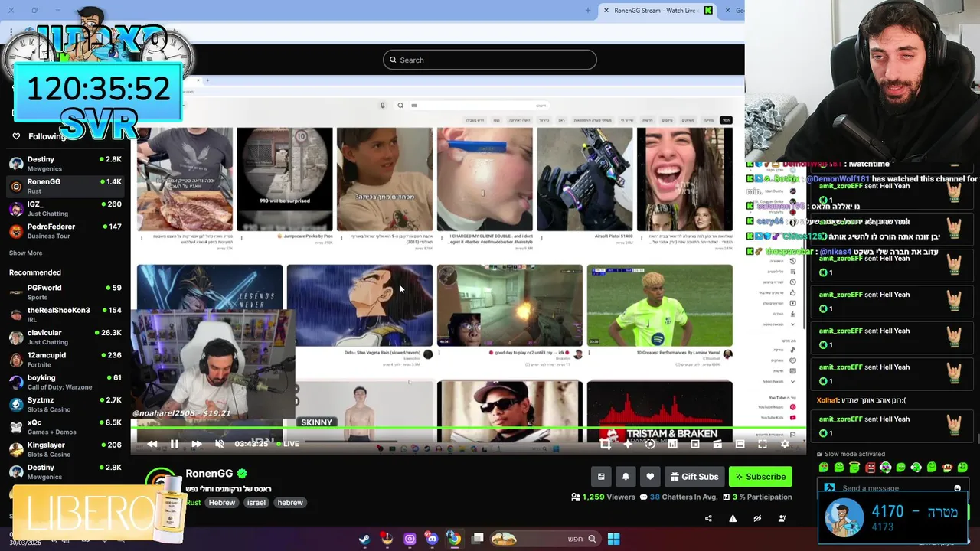Open the Airsoft Pistol shorts thumbnail

click(x=585, y=179)
